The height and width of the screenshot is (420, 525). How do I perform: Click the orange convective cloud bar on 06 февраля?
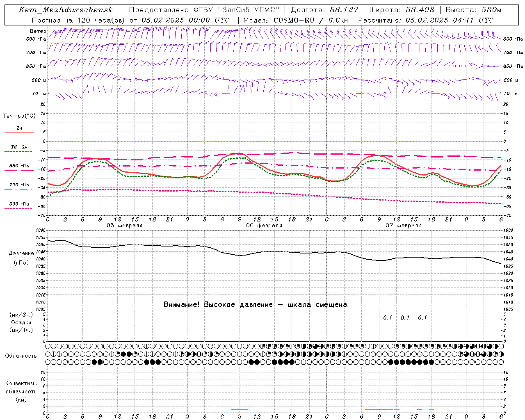(x=240, y=409)
